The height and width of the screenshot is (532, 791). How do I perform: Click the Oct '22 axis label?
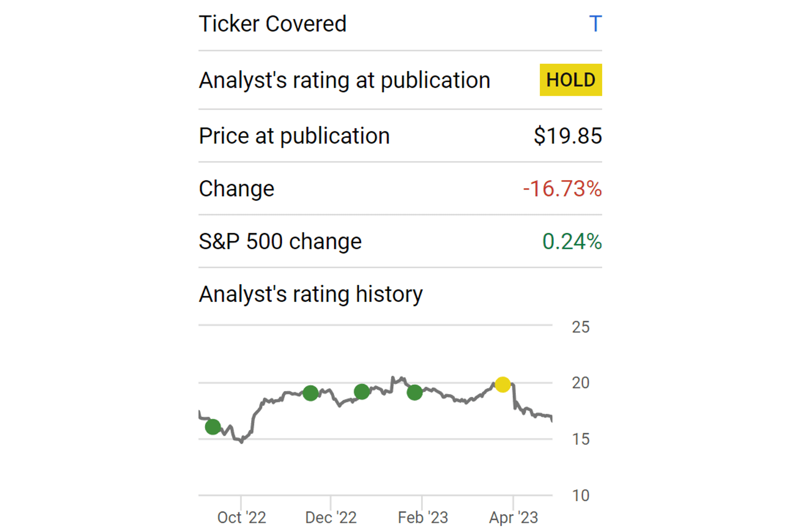coord(242,518)
